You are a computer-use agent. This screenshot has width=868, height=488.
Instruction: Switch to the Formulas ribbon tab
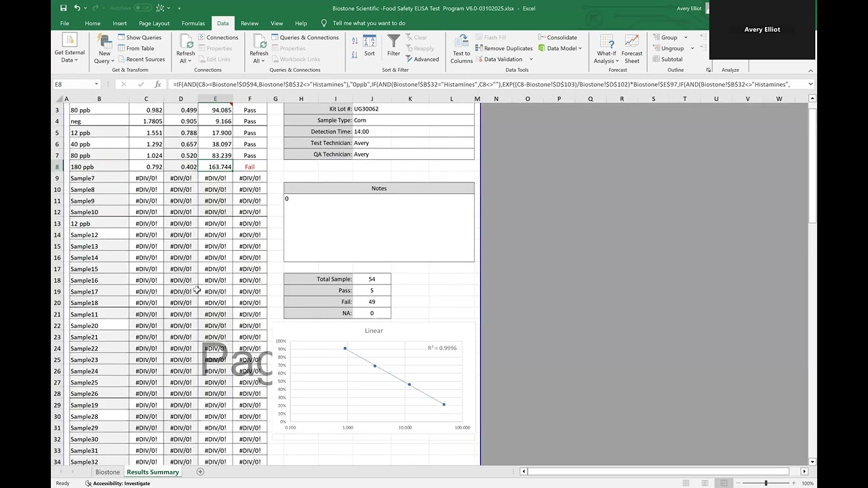(193, 23)
